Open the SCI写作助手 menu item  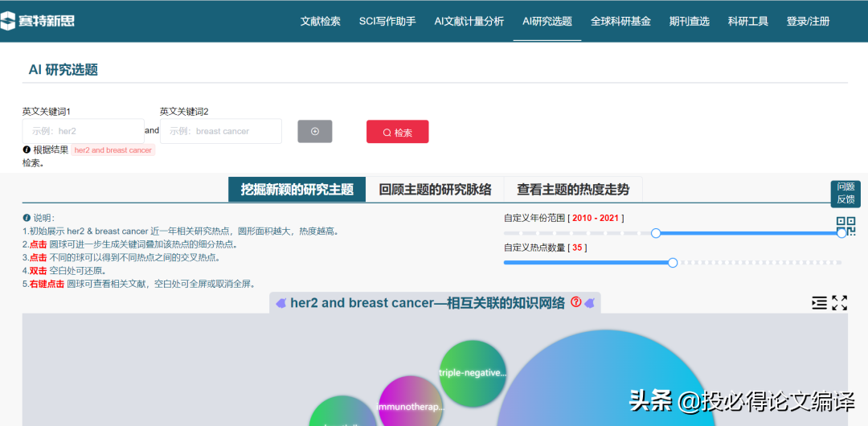(387, 22)
